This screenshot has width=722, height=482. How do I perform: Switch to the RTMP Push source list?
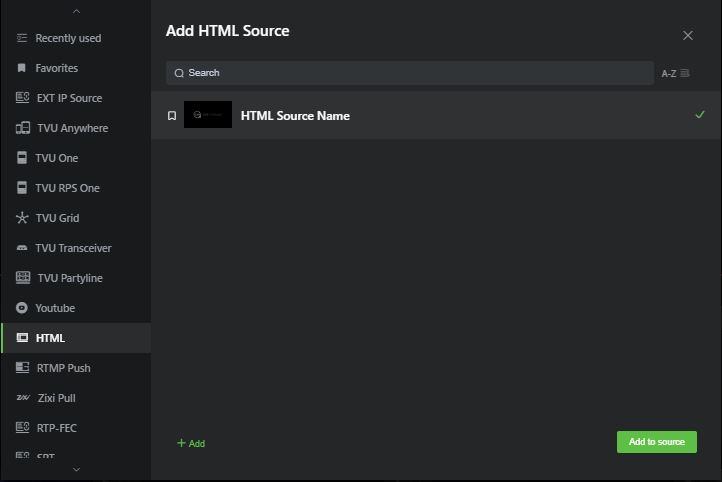click(76, 368)
